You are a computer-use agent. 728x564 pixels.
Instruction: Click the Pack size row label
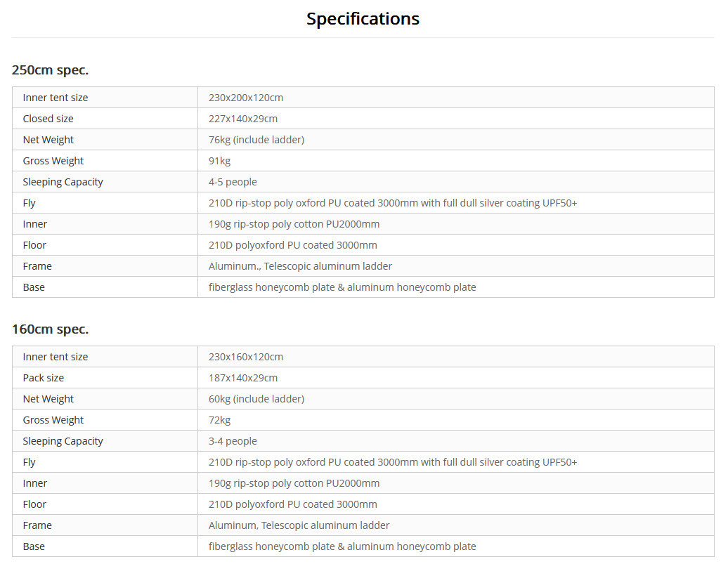[44, 378]
